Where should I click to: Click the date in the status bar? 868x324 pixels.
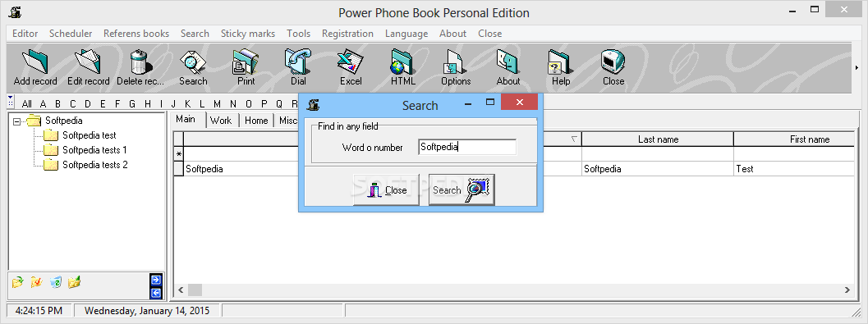[147, 311]
